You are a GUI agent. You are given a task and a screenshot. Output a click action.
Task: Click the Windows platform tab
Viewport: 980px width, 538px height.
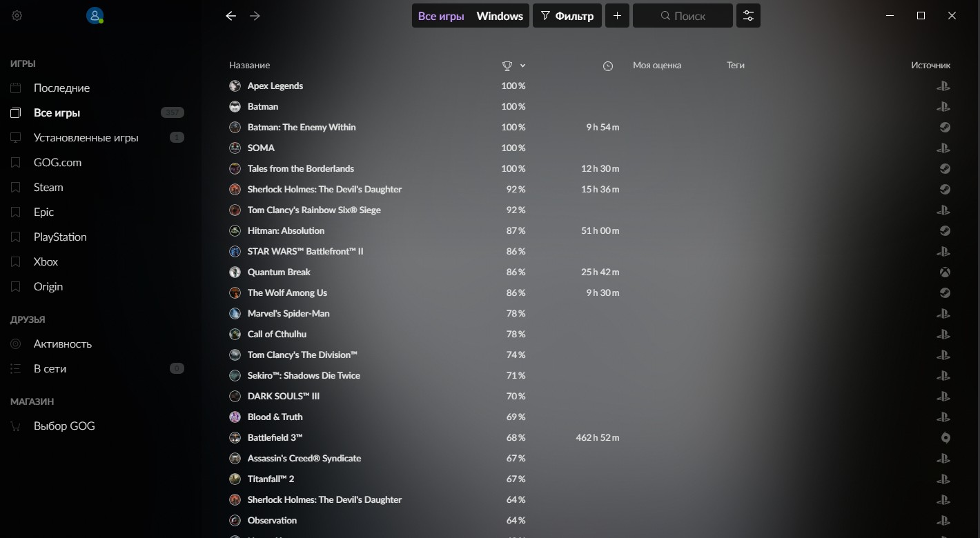pyautogui.click(x=500, y=16)
